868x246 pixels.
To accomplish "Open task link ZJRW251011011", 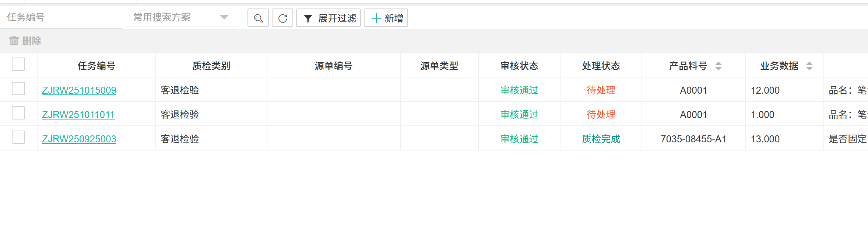I will pyautogui.click(x=78, y=115).
